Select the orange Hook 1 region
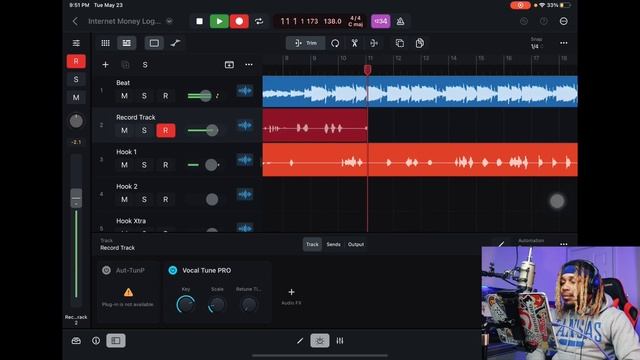The width and height of the screenshot is (640, 360). click(x=420, y=160)
